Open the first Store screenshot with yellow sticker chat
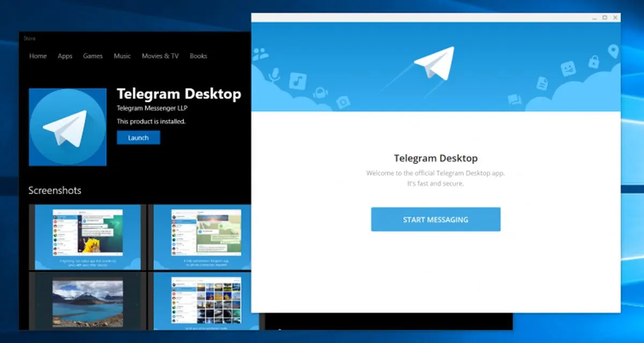Image resolution: width=644 pixels, height=343 pixels. tap(88, 237)
